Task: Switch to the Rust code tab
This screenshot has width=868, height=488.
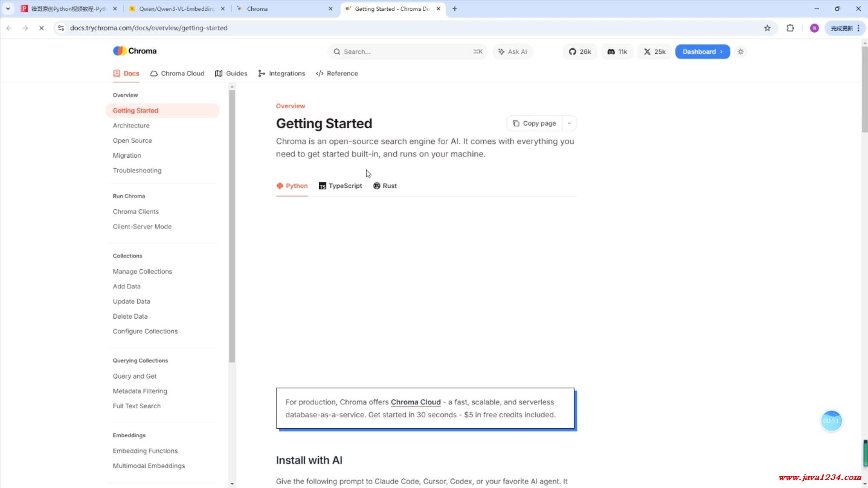Action: (385, 186)
